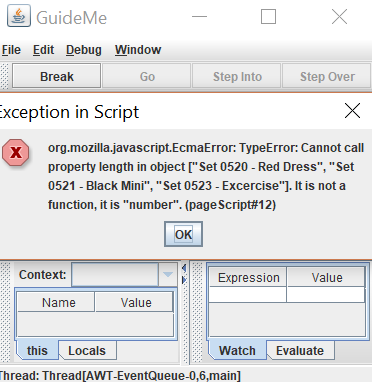
Task: Click OK to dismiss the exception
Action: tap(183, 234)
